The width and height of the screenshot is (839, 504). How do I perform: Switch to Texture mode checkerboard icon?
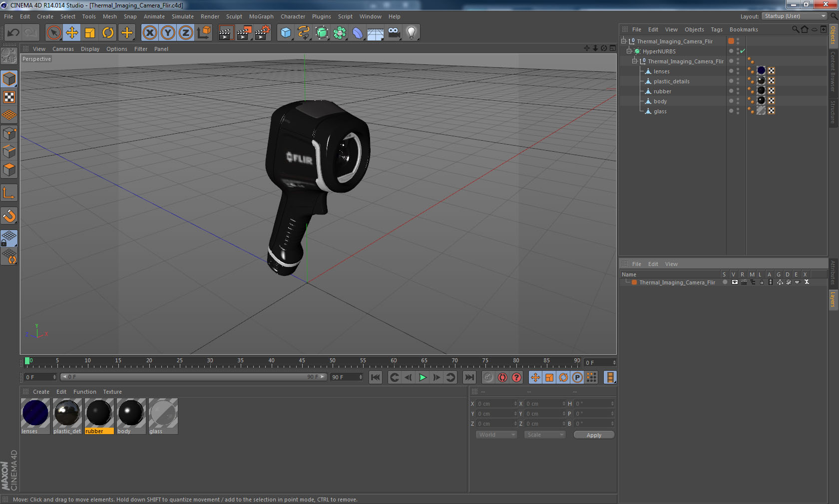[9, 97]
